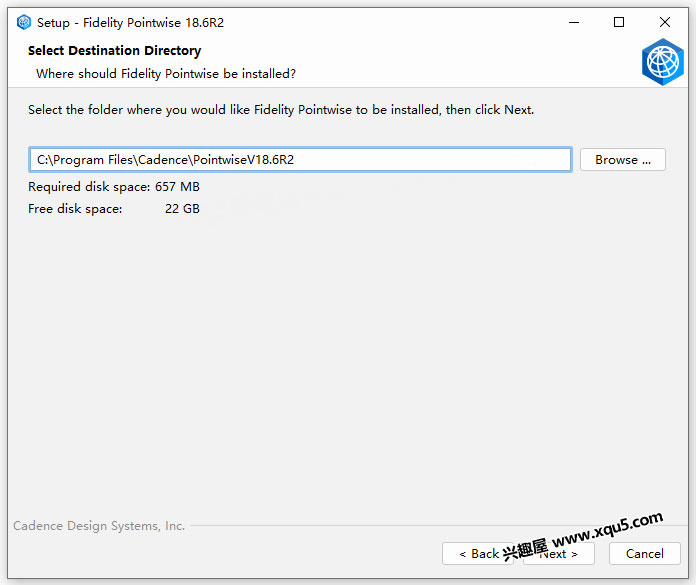Click the globe cube logo in header
Screen dimensions: 696x585
tap(663, 62)
